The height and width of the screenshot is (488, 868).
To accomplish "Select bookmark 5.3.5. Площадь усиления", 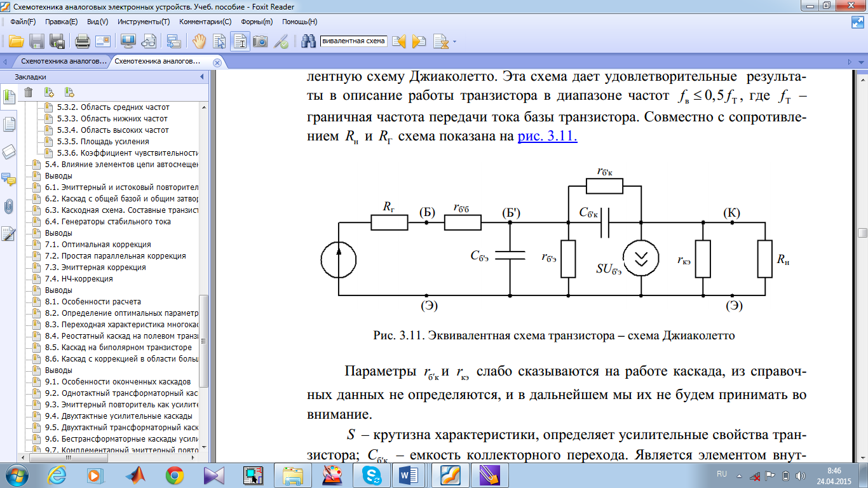I will click(x=103, y=141).
